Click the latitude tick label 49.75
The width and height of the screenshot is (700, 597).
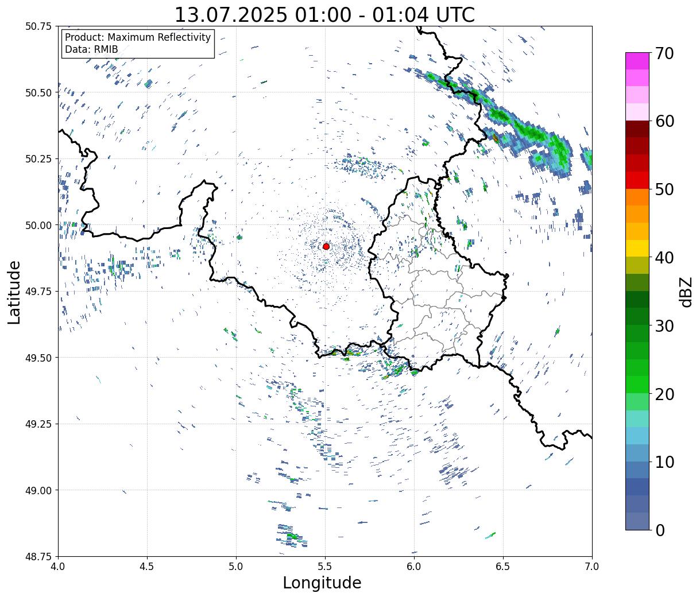pos(39,292)
